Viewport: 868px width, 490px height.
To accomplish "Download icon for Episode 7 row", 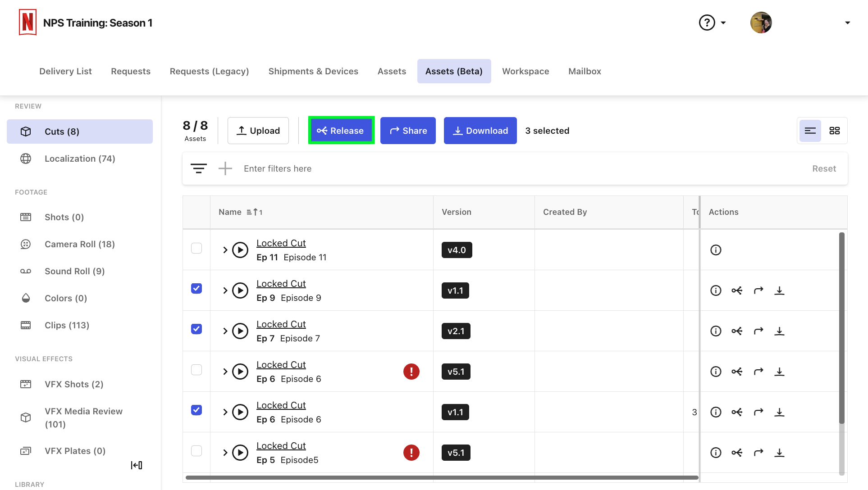I will [779, 331].
